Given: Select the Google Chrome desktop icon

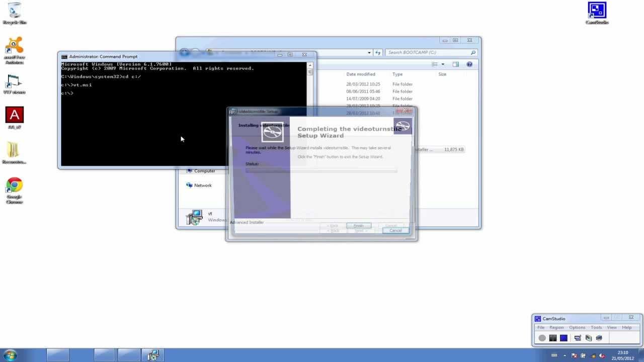Looking at the screenshot, I should [15, 191].
